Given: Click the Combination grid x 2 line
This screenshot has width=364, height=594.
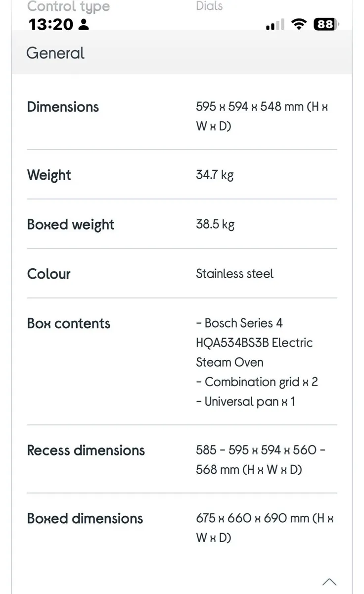Looking at the screenshot, I should pyautogui.click(x=257, y=382).
